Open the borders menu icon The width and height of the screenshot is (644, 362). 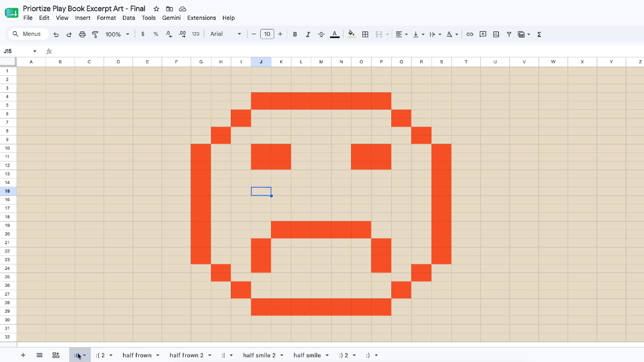365,34
